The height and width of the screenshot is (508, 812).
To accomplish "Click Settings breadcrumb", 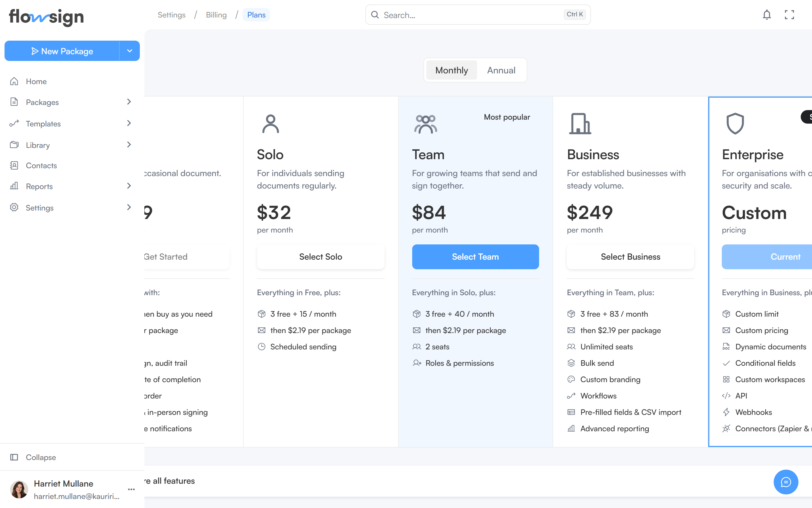I will (171, 15).
